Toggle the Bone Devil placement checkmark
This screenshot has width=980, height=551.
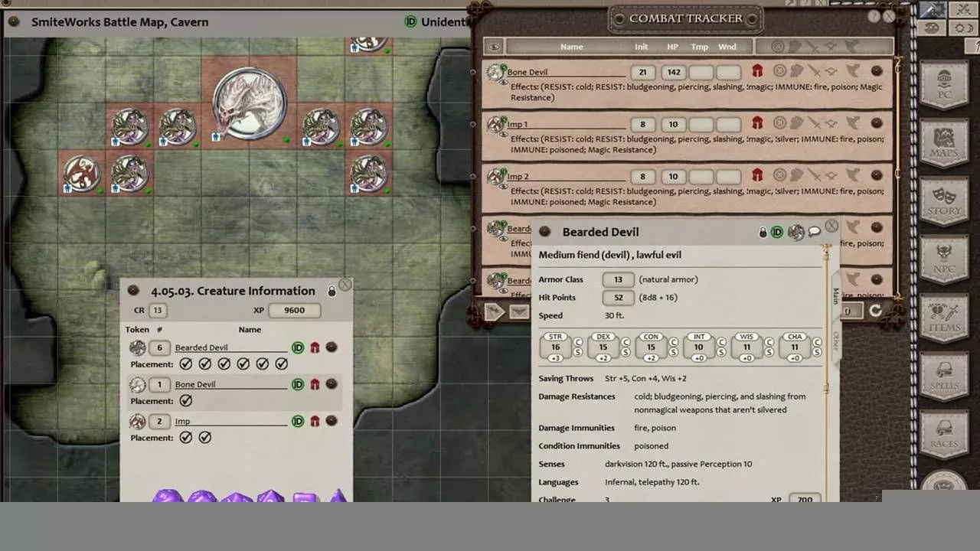186,401
